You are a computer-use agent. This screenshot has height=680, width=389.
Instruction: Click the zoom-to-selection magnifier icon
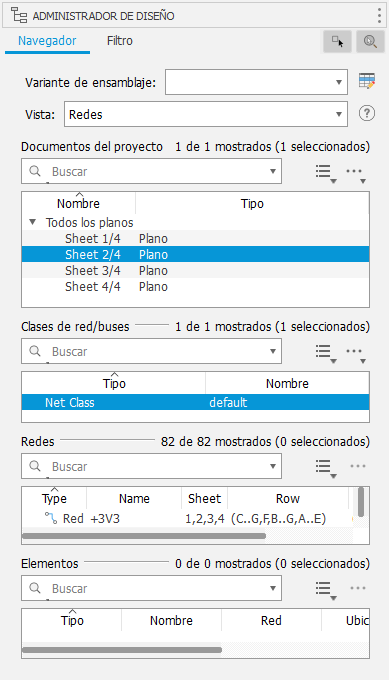pyautogui.click(x=370, y=42)
